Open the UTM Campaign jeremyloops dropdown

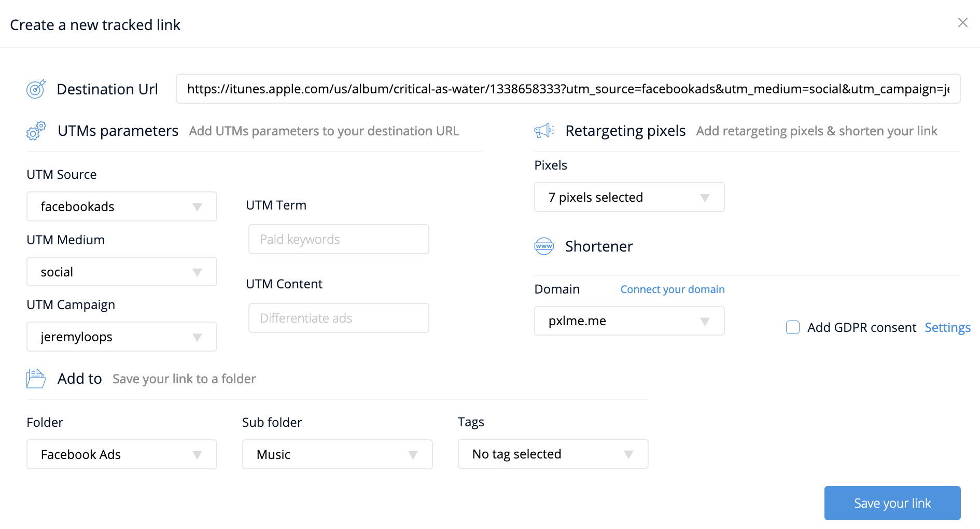(x=122, y=337)
